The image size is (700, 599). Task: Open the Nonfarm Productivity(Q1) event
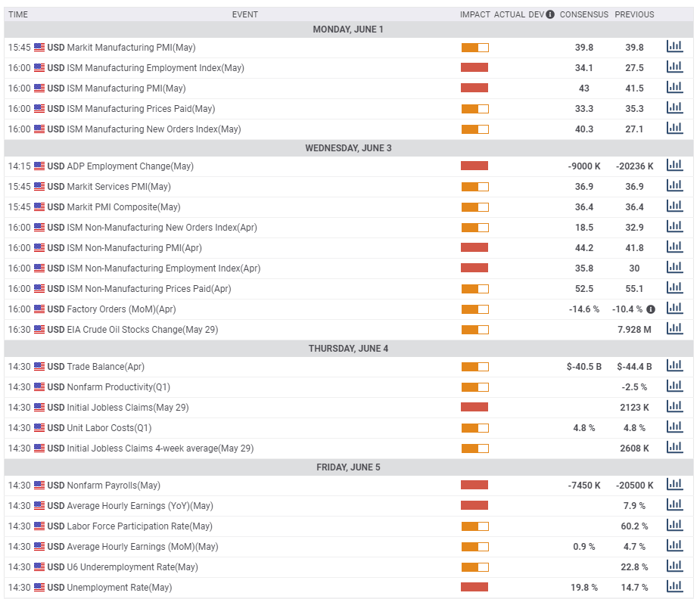point(118,387)
